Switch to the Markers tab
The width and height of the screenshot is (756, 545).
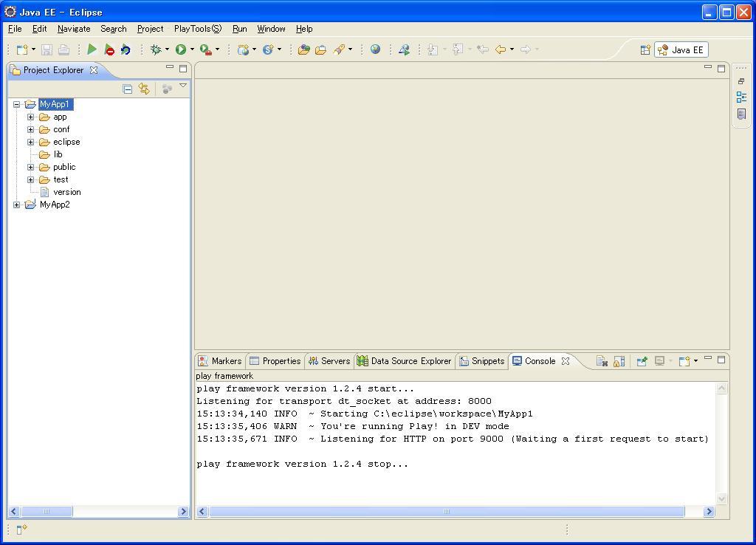coord(220,361)
